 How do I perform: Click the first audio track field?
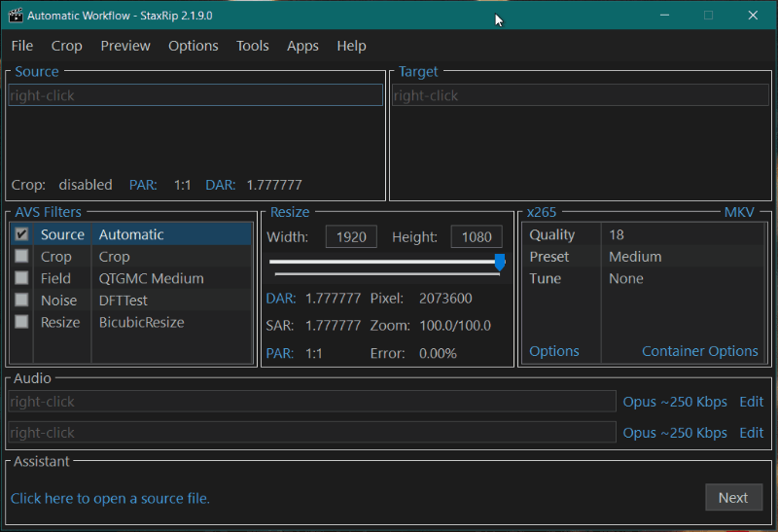pos(312,401)
